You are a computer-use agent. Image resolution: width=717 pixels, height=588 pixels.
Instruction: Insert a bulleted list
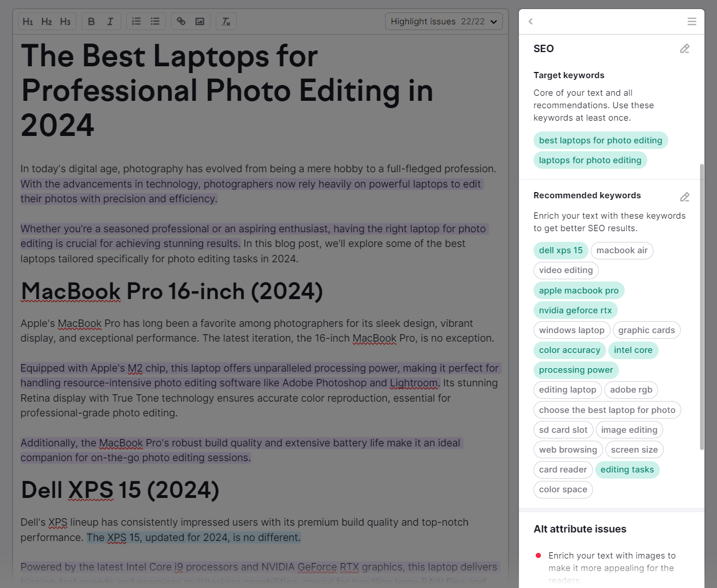point(155,21)
